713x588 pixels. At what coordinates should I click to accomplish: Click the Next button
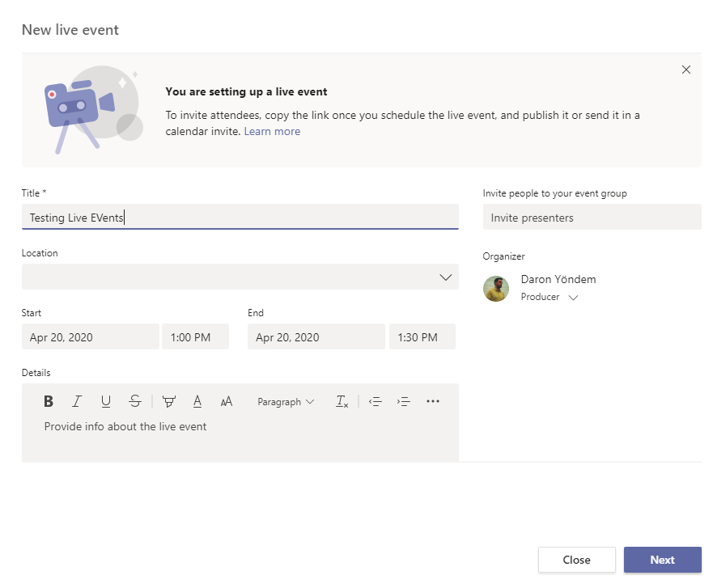(662, 560)
